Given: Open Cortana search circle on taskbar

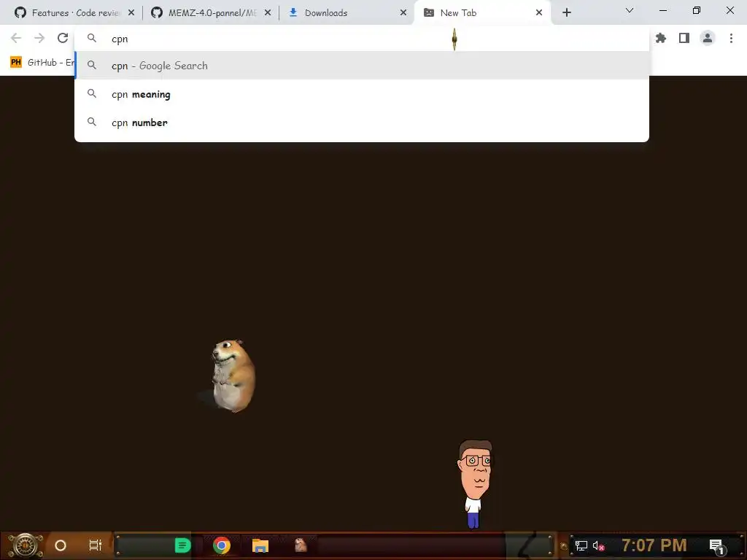Looking at the screenshot, I should [61, 545].
